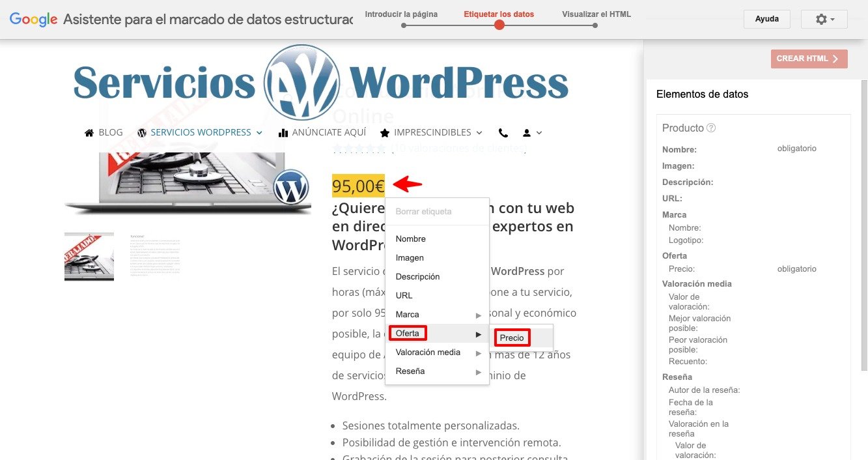Image resolution: width=868 pixels, height=460 pixels.
Task: Select Precio in the Oferta submenu
Action: [x=512, y=338]
